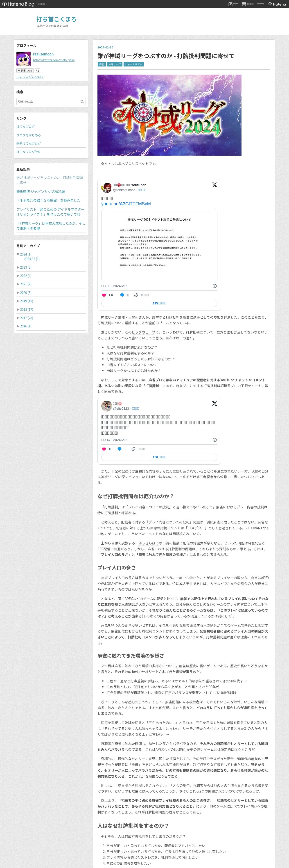Open このブログについて link
The width and height of the screenshot is (289, 868).
tap(30, 77)
